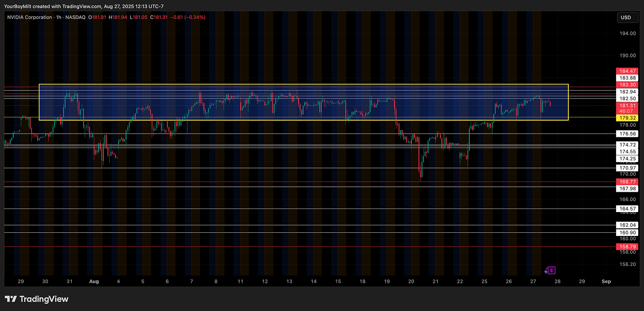The height and width of the screenshot is (311, 644).
Task: Click date 31 on the time axis
Action: 69,281
